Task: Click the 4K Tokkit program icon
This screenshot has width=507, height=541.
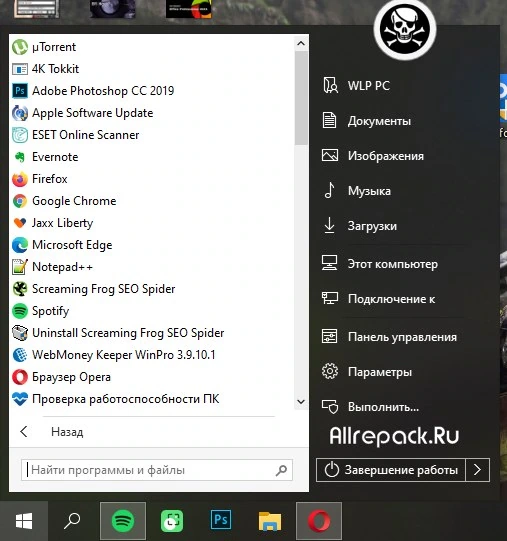Action: click(20, 69)
